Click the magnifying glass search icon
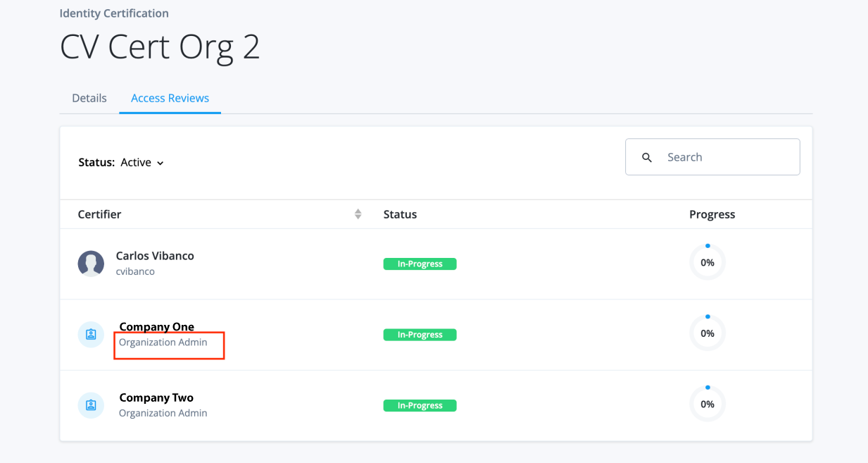The width and height of the screenshot is (868, 463). coord(647,157)
